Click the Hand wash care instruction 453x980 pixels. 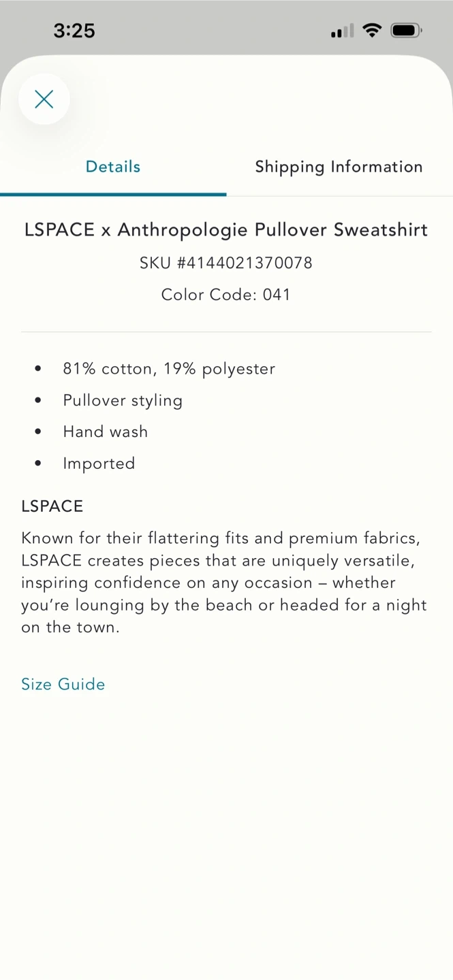click(x=106, y=431)
